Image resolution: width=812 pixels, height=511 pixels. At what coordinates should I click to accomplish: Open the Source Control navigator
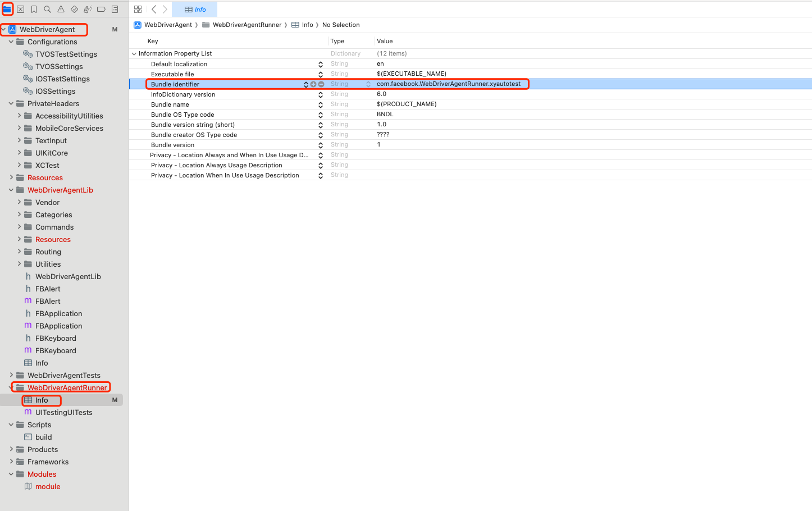21,10
